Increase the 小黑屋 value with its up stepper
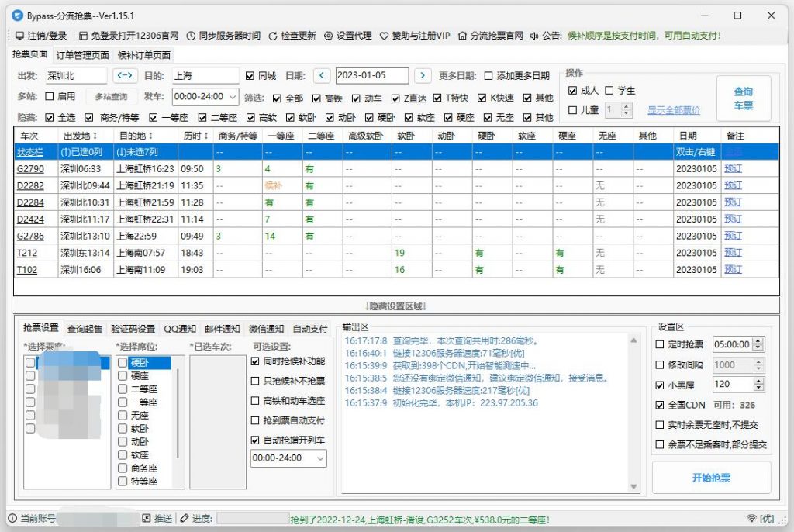 click(x=758, y=379)
